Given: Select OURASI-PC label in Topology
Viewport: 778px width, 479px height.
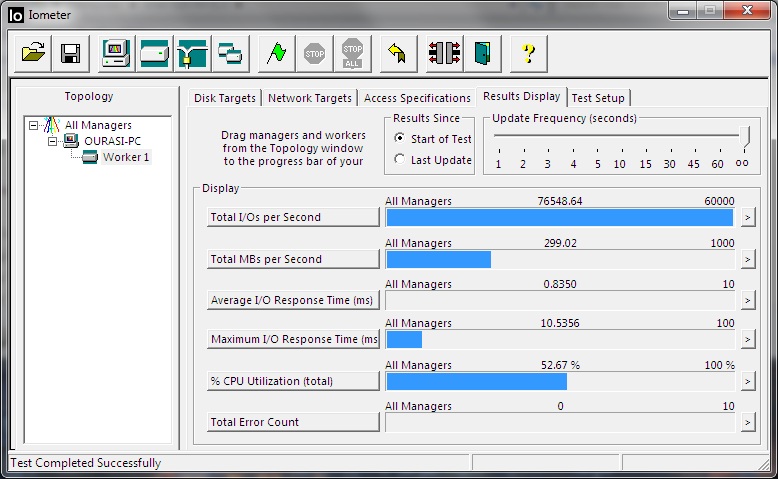Looking at the screenshot, I should [x=113, y=141].
